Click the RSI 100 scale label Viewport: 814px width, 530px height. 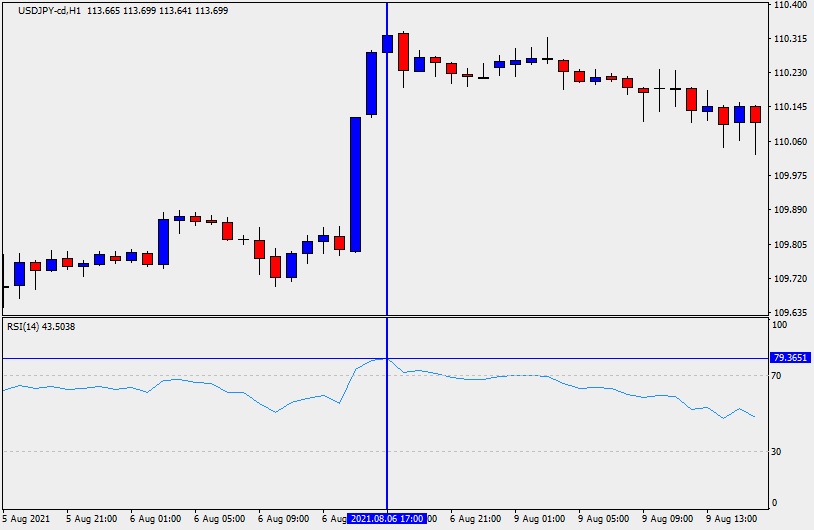tap(778, 325)
